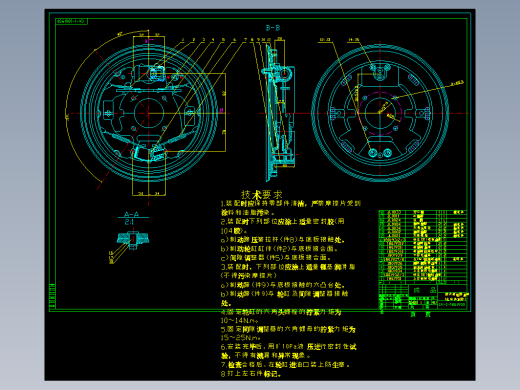Screen dimensions: 520x390
Task: Click note 8 打上左右件标记
Action: [x=251, y=374]
